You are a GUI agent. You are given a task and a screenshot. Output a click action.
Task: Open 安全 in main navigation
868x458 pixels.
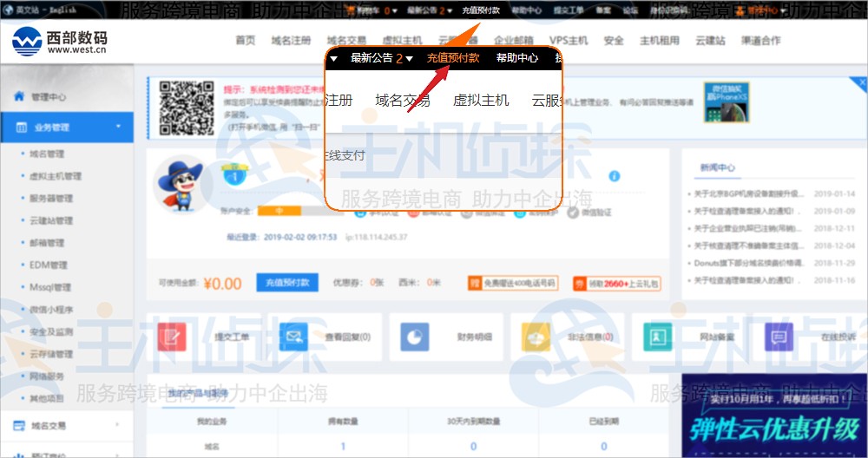point(614,41)
